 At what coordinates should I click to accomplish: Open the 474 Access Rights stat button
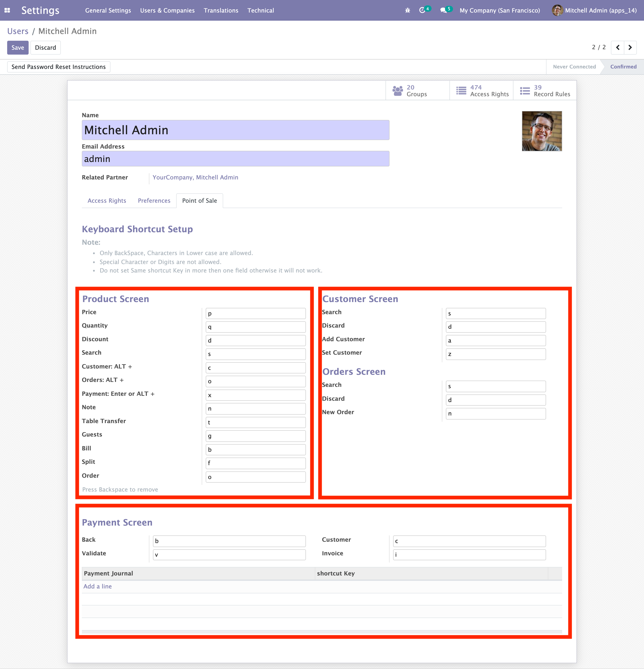[x=482, y=91]
